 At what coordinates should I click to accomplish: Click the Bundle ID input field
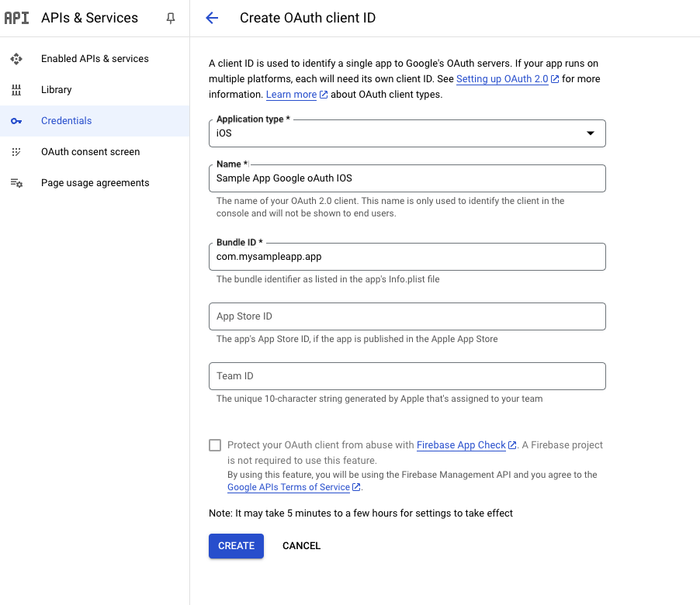(x=407, y=257)
